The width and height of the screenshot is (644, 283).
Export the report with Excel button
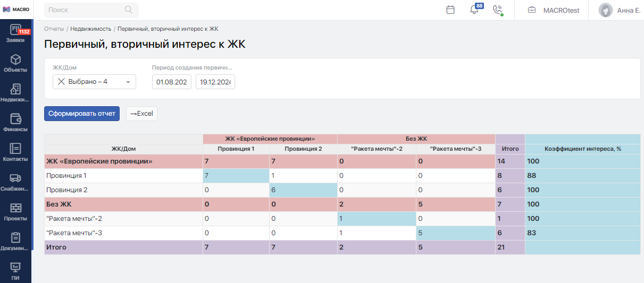point(141,114)
